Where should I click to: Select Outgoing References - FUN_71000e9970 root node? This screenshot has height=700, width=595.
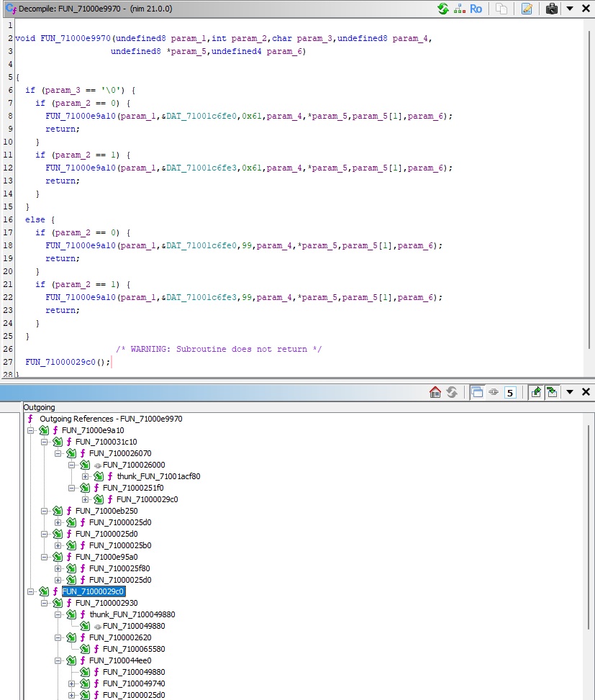111,419
